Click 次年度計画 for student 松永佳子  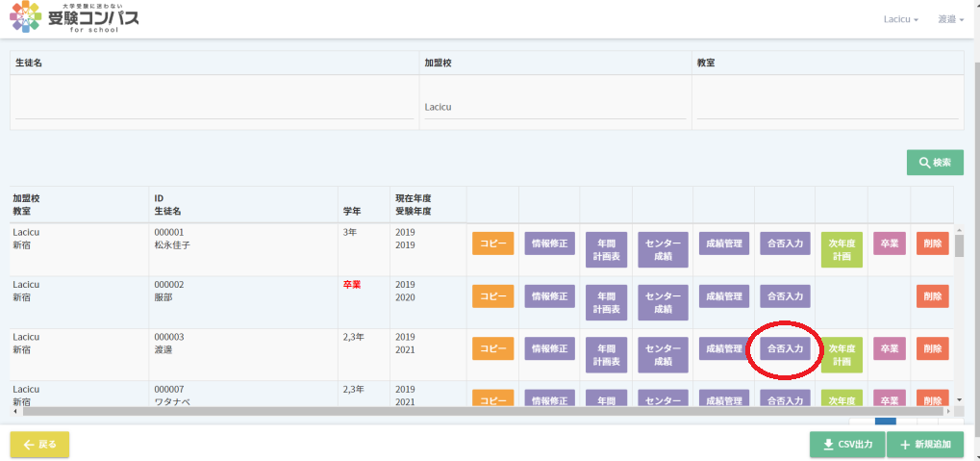[842, 250]
